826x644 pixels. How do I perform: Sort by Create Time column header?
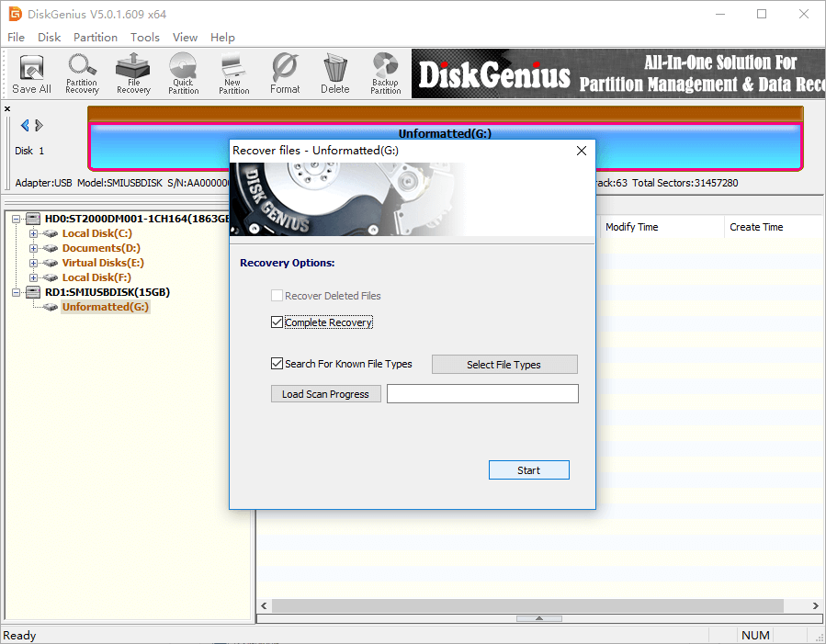point(774,227)
